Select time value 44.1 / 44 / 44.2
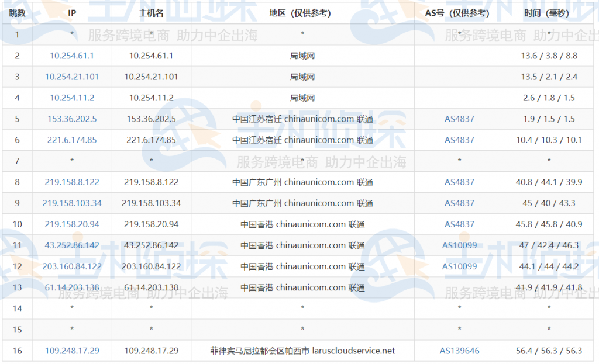 point(549,266)
